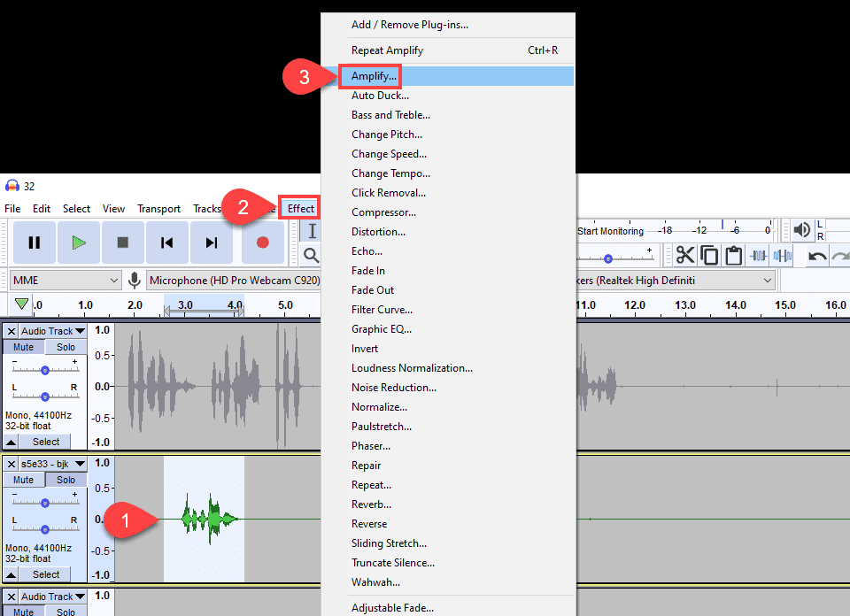Enable Solo on the top Audio Track

pos(66,347)
